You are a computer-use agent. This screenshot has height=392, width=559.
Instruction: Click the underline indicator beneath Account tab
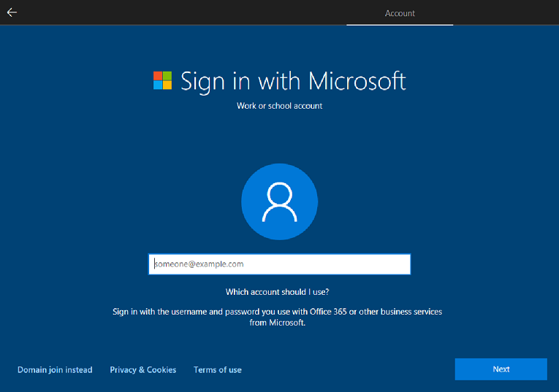point(400,24)
